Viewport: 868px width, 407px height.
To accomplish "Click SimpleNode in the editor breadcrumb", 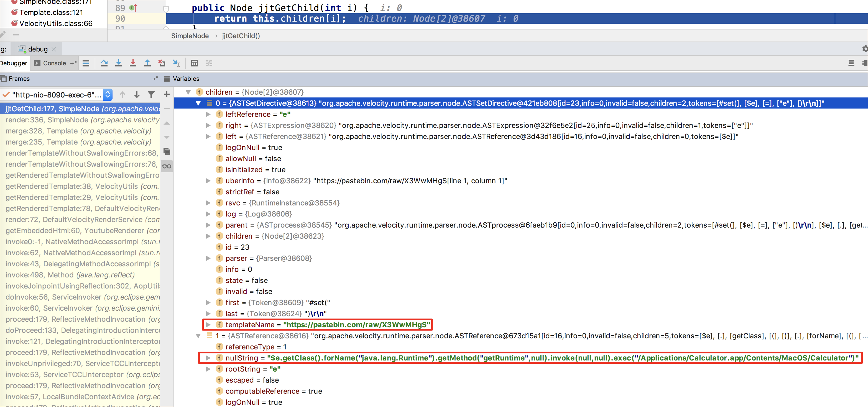I will [x=190, y=36].
